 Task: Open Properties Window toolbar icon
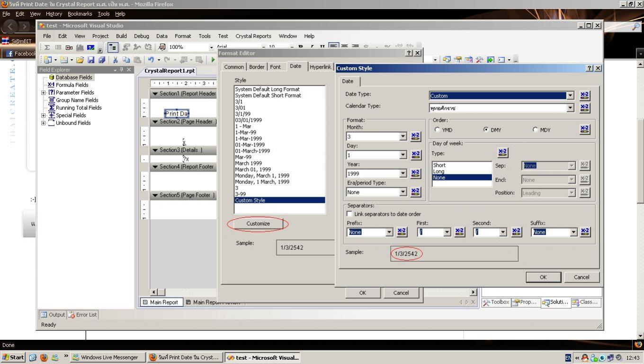[458, 60]
